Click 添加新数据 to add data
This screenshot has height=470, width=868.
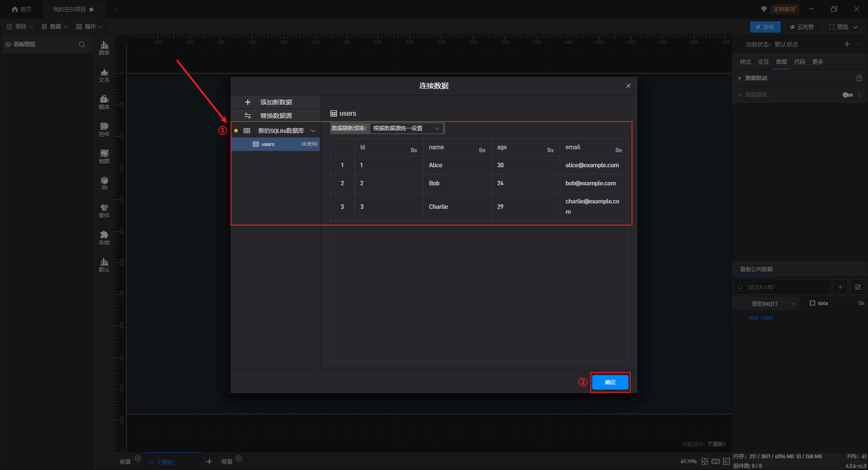276,102
